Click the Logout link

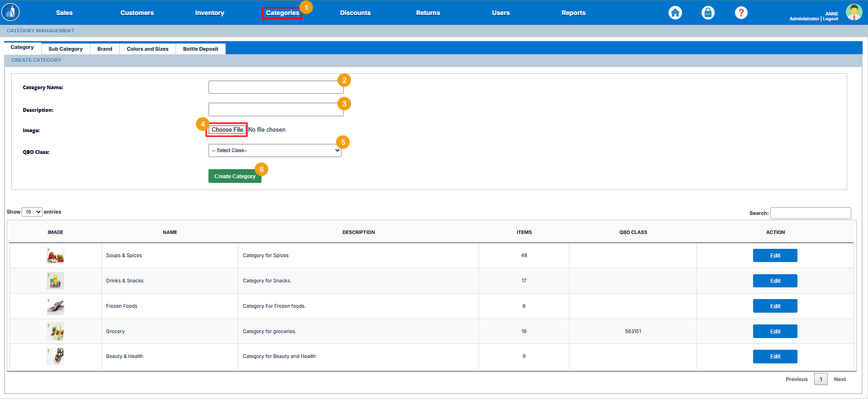coord(830,19)
